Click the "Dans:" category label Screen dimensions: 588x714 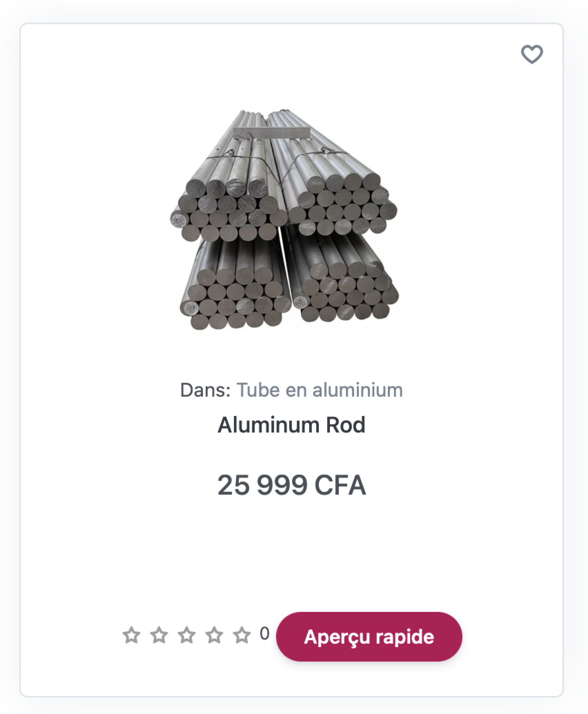(205, 390)
